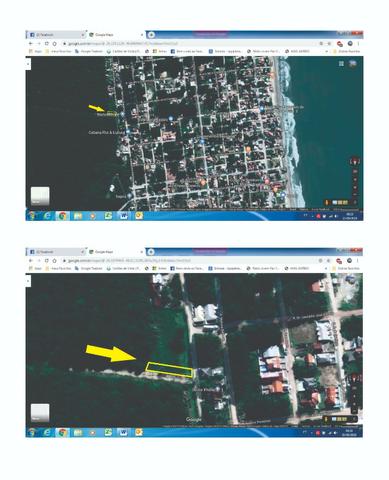Open Windows Start menu in bottom taskbar
The width and height of the screenshot is (389, 480).
32,432
